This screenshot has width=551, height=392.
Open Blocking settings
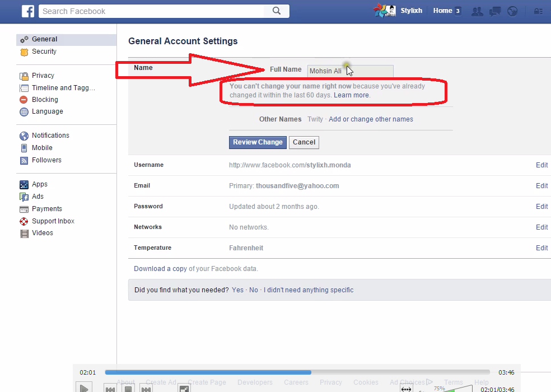pyautogui.click(x=45, y=100)
